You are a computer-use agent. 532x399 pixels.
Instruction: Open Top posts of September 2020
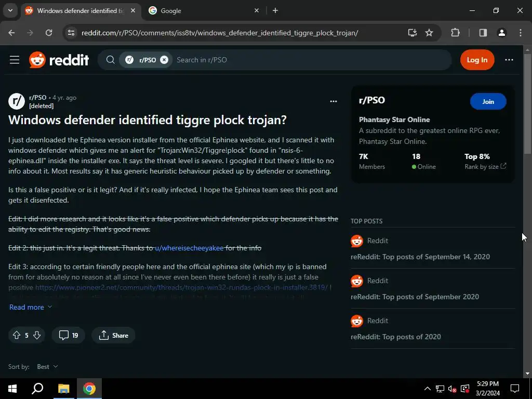click(x=415, y=297)
